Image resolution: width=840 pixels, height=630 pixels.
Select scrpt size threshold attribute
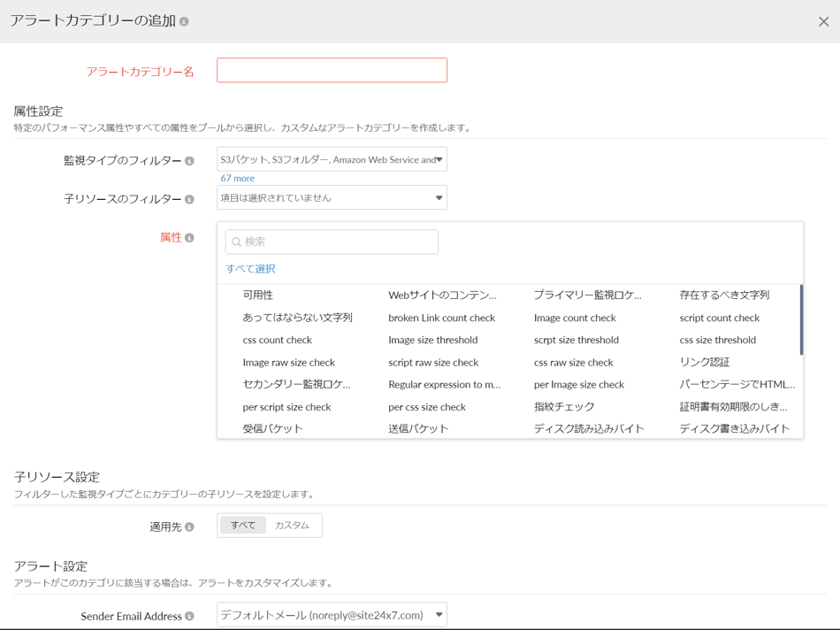click(x=577, y=340)
